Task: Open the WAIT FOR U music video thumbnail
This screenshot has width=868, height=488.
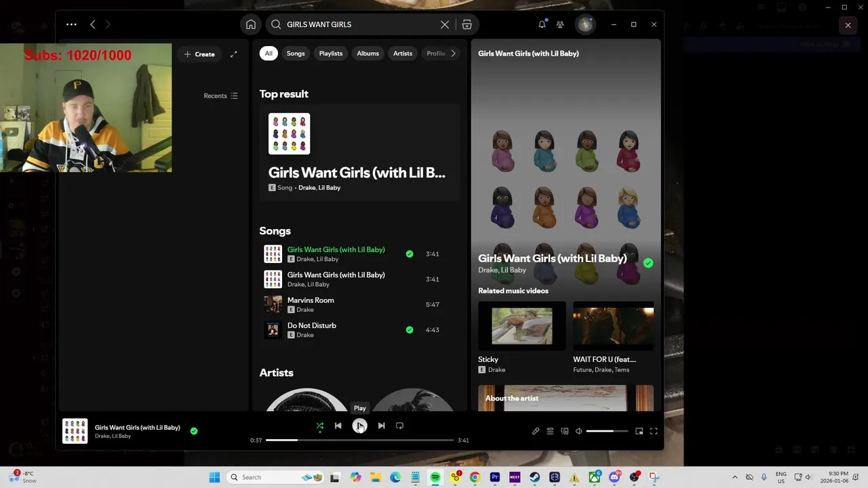Action: 613,326
